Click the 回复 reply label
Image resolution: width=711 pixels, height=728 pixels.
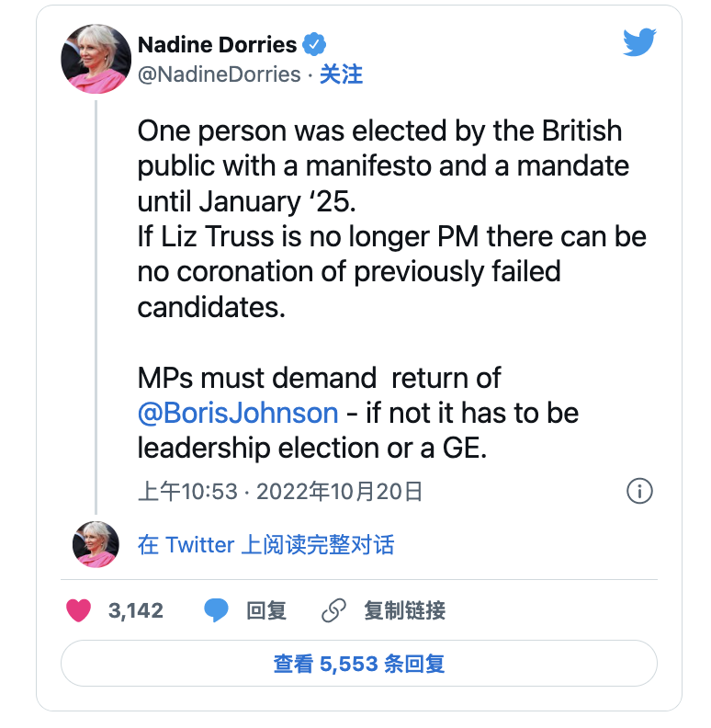click(x=266, y=610)
